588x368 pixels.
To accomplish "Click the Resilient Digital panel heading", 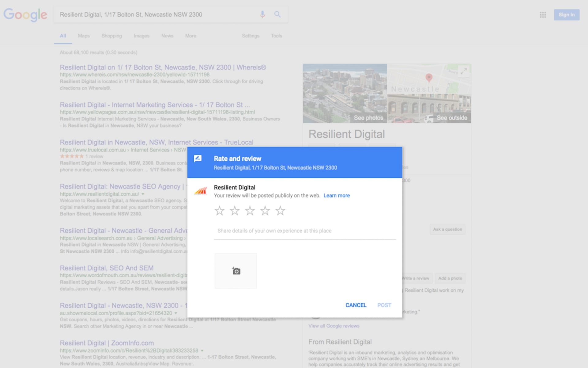I will (x=346, y=134).
